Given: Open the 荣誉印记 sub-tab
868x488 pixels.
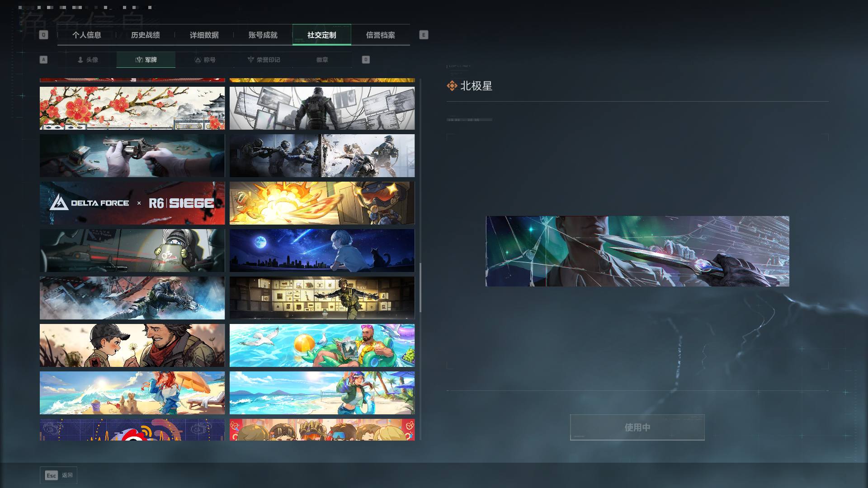Looking at the screenshot, I should 264,60.
